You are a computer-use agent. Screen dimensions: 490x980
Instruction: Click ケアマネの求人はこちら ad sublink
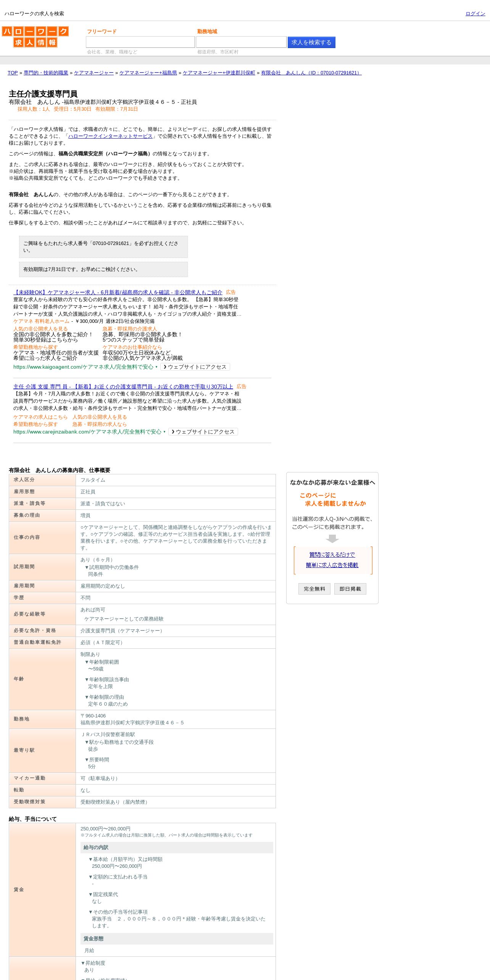(x=40, y=417)
